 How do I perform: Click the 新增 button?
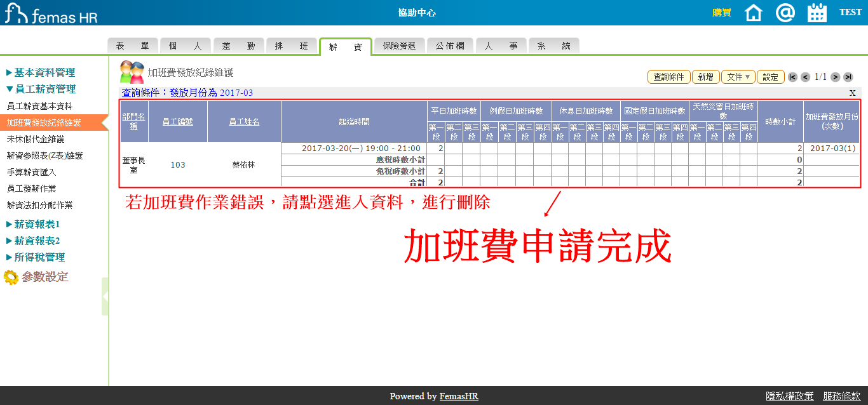705,77
